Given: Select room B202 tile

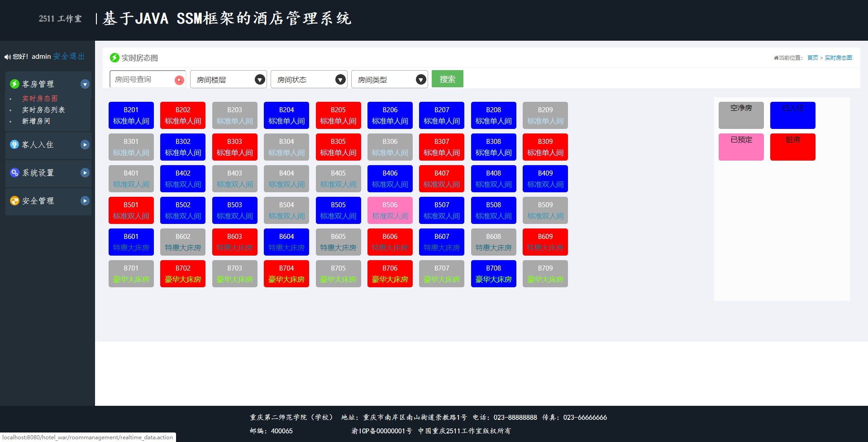Looking at the screenshot, I should pos(183,115).
